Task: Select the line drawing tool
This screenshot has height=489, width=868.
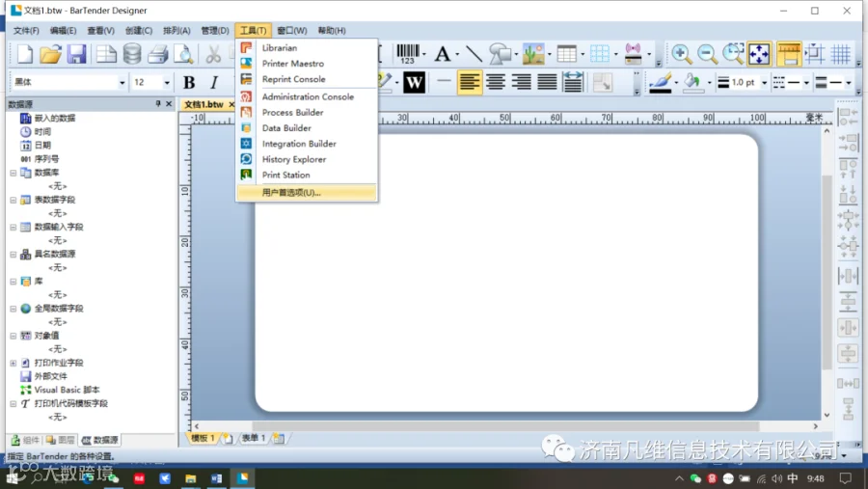Action: (474, 54)
